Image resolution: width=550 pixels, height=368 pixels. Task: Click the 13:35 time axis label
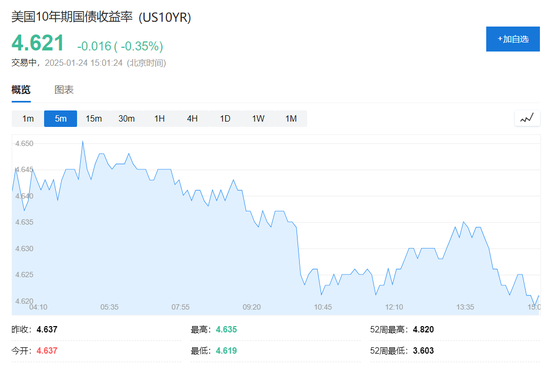pos(465,307)
